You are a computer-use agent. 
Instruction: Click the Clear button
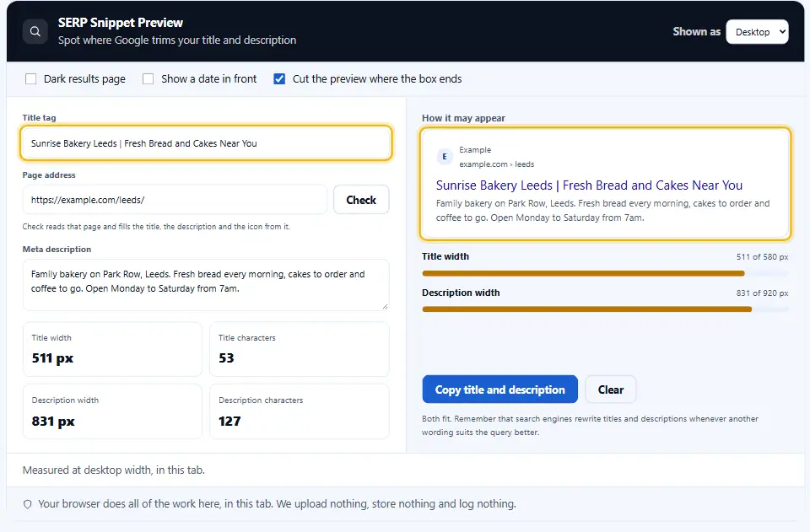(x=611, y=390)
